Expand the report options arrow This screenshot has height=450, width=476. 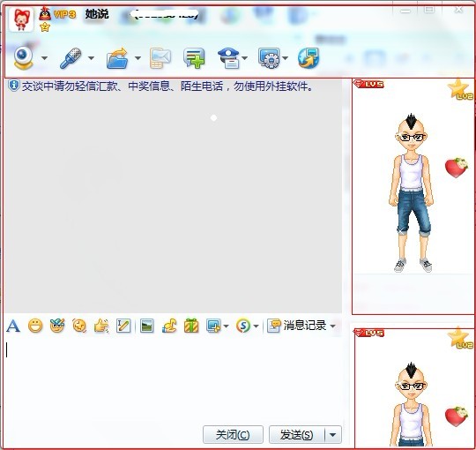pos(245,57)
